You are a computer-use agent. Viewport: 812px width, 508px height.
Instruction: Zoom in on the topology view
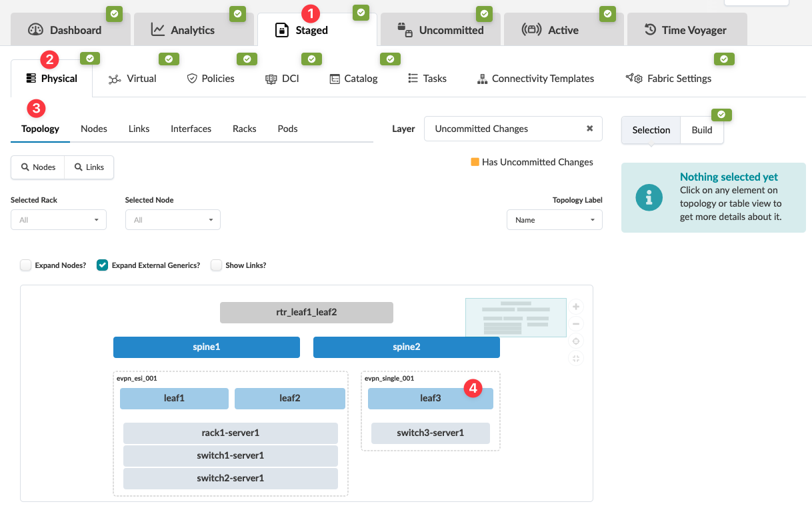pos(576,307)
